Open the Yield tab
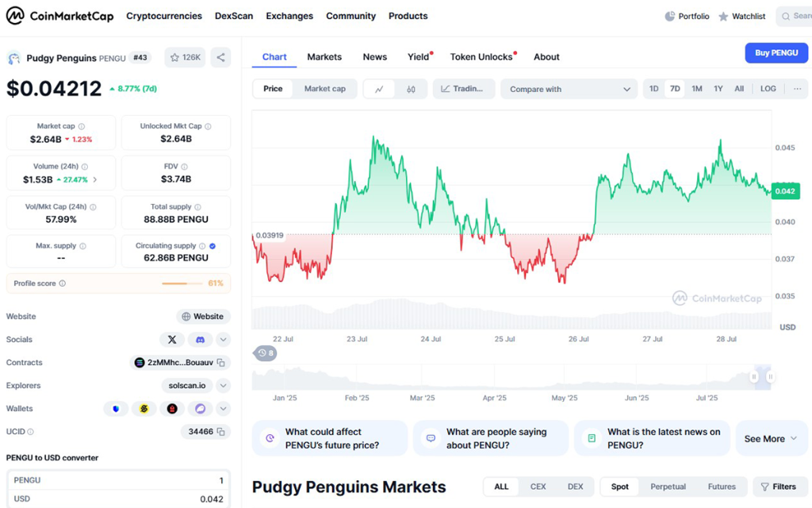This screenshot has width=812, height=508. click(419, 57)
